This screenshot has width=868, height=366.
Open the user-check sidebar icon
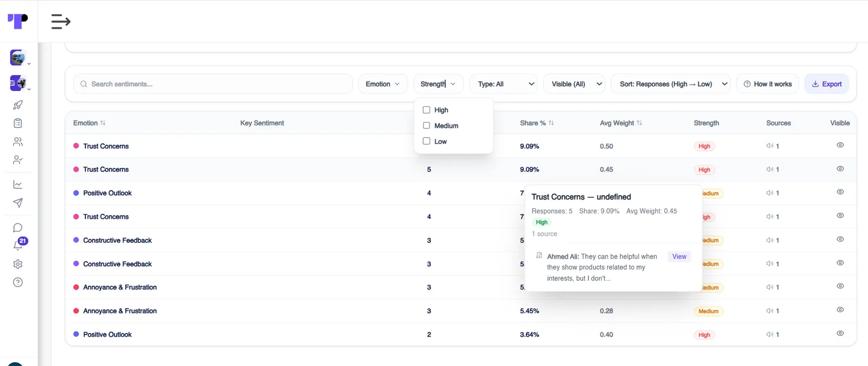[x=18, y=160]
